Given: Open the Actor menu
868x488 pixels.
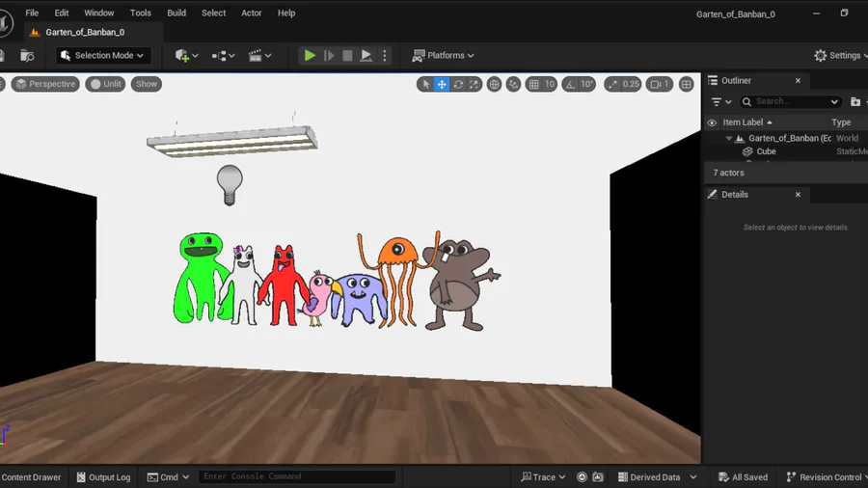Looking at the screenshot, I should (252, 13).
